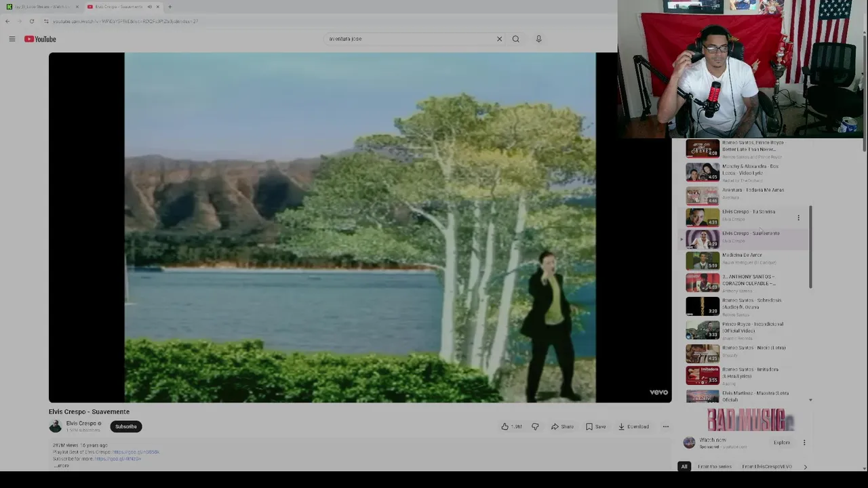Click the Explore button on the ad
The width and height of the screenshot is (868, 488).
tap(782, 443)
